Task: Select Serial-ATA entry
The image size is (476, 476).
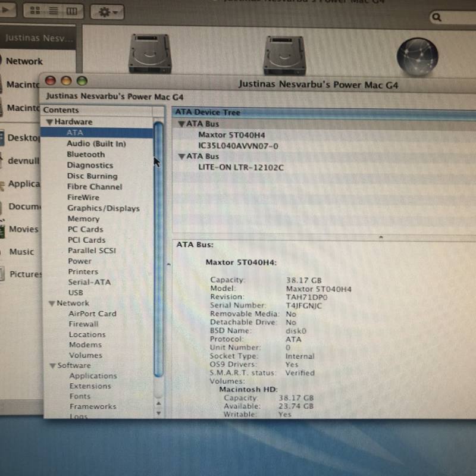Action: (x=89, y=282)
